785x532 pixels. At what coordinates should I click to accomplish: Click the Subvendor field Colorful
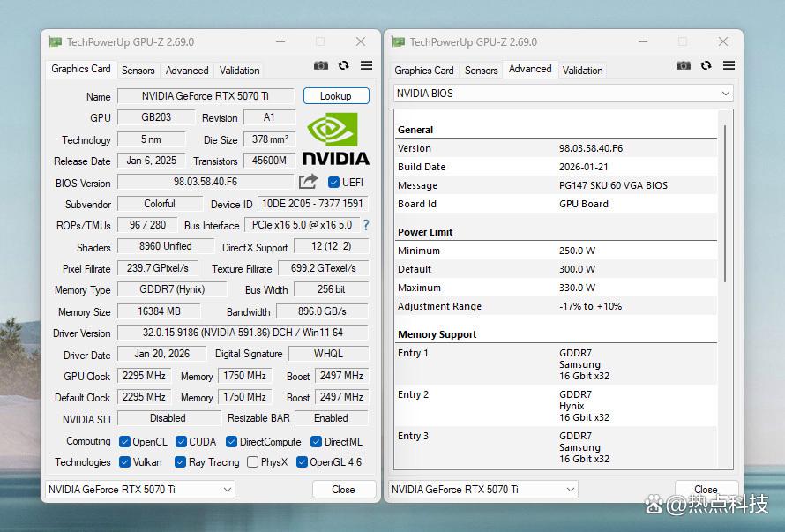click(160, 204)
